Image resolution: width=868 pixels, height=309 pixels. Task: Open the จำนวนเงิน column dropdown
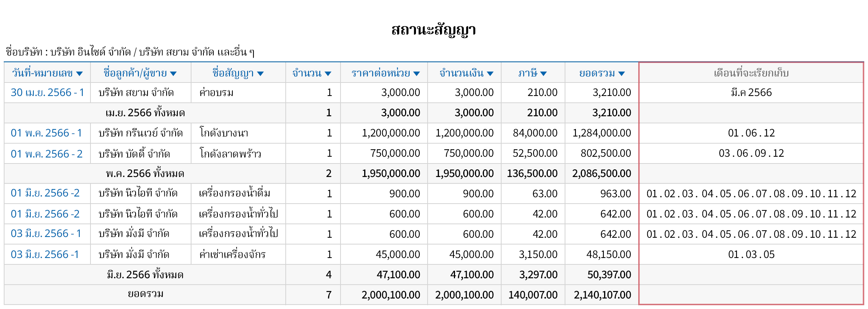click(490, 73)
